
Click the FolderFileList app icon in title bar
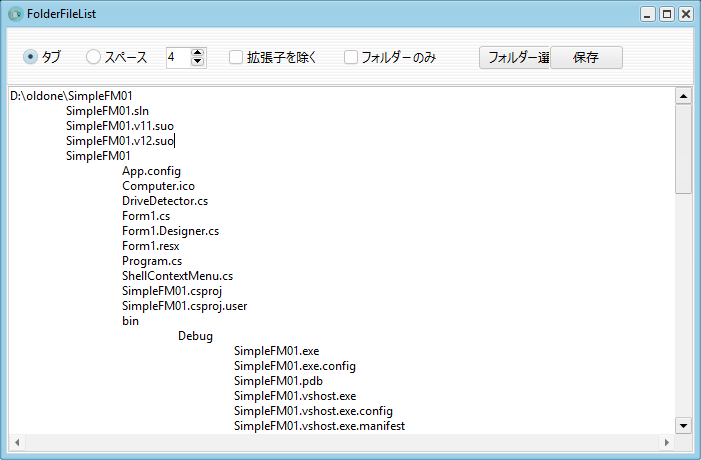(14, 14)
